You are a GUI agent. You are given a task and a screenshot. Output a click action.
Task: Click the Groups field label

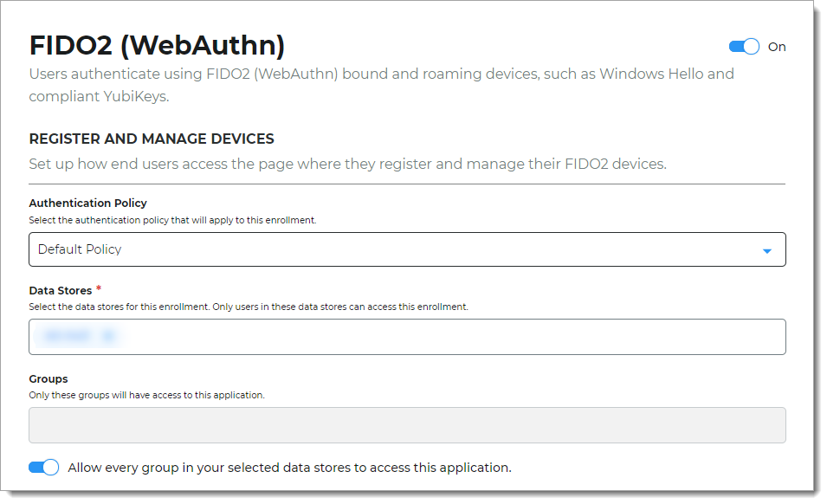48,378
